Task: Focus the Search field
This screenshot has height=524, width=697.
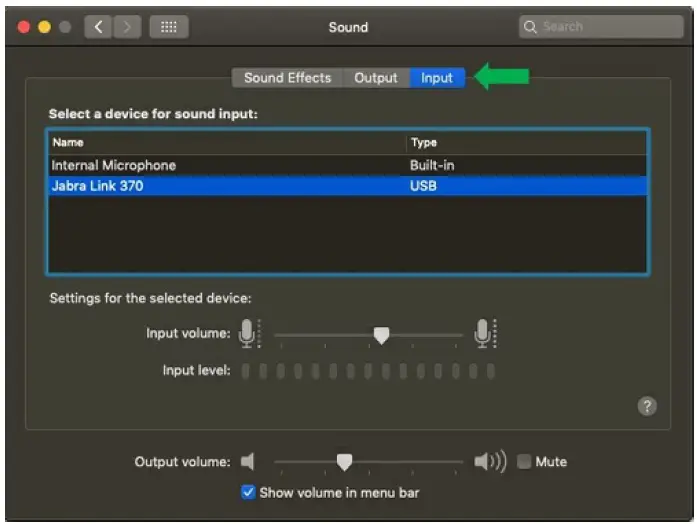Action: click(x=601, y=27)
